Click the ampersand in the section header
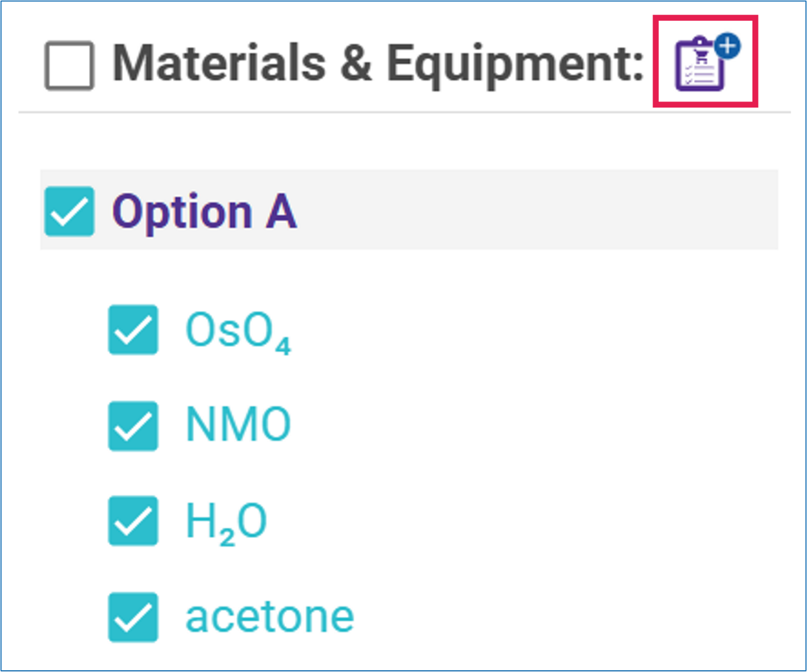The height and width of the screenshot is (672, 807). coord(356,64)
